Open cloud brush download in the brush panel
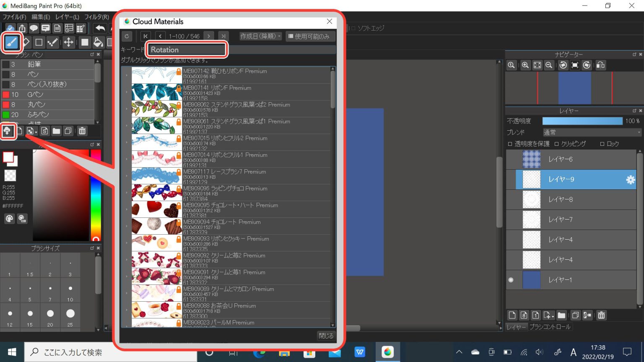Screen dimensions: 644x362 (8, 131)
